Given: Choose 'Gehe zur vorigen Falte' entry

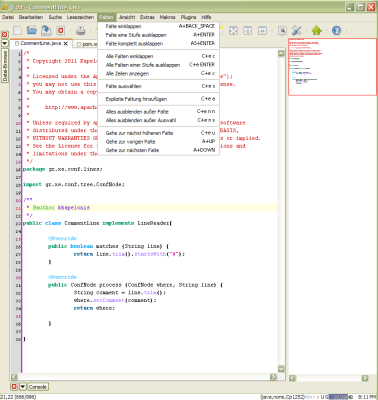Looking at the screenshot, I should tap(159, 141).
